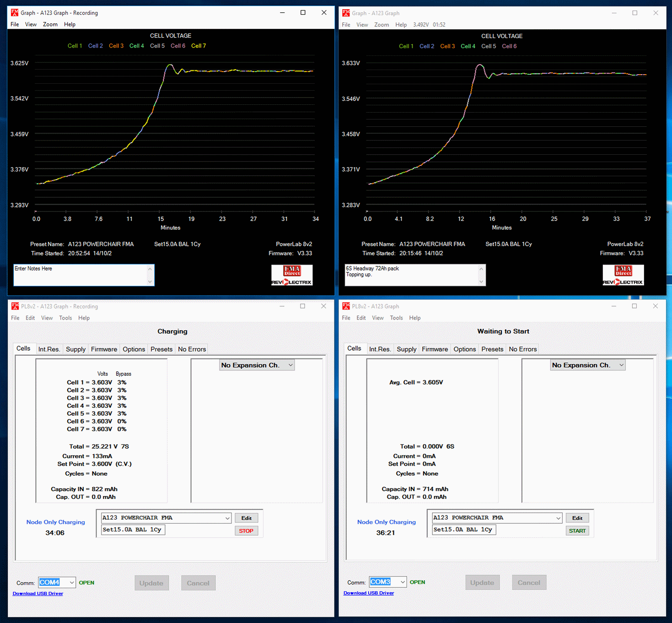Click Download USB Driver link beside COM4
The width and height of the screenshot is (672, 623).
click(x=38, y=594)
